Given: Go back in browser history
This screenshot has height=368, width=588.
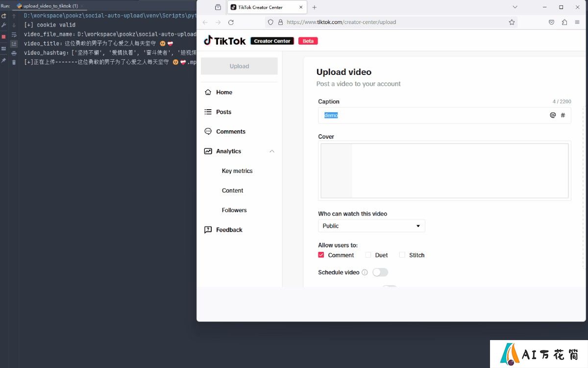Looking at the screenshot, I should 205,22.
